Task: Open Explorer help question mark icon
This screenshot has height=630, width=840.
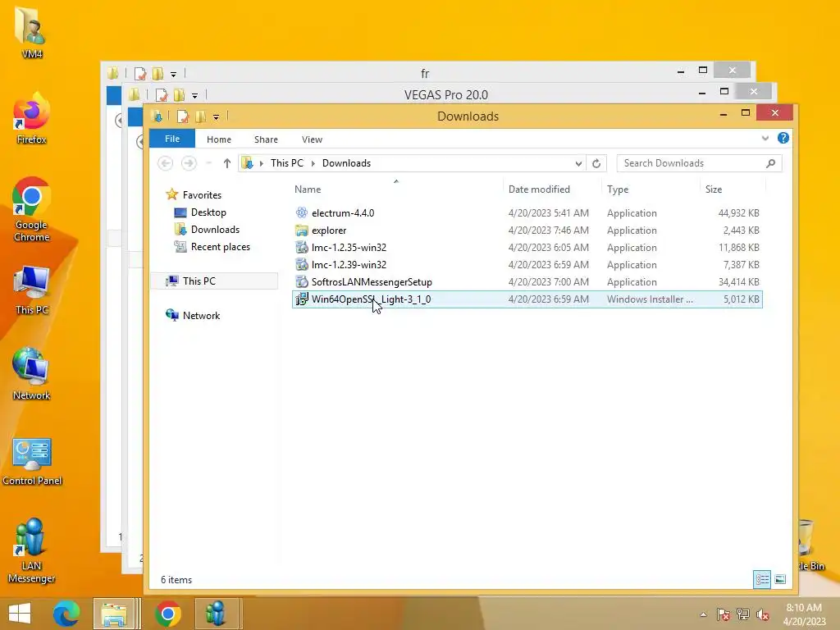Action: click(783, 138)
